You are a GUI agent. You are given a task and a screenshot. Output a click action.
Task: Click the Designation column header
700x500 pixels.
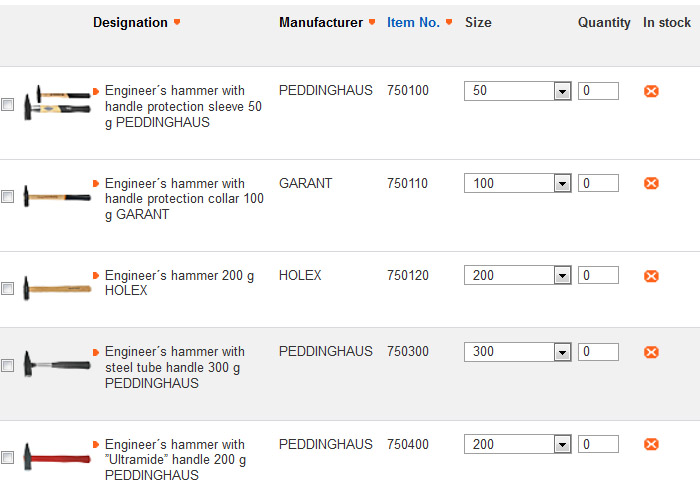[130, 23]
